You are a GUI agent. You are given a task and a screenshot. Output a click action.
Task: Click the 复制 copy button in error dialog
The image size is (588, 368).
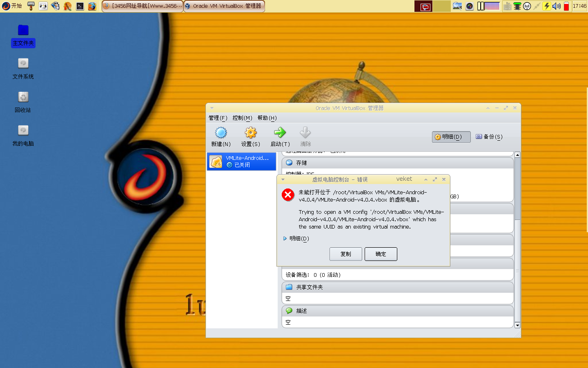pyautogui.click(x=346, y=254)
